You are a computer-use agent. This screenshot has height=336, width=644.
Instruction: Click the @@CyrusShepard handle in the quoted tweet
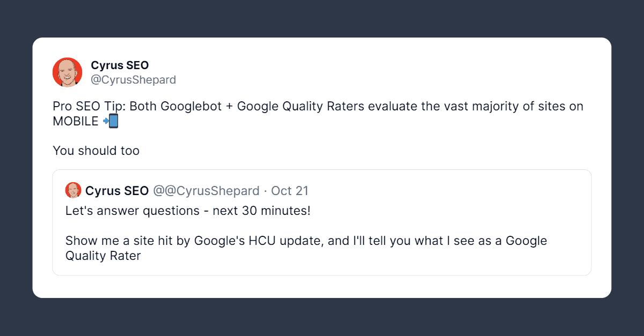206,191
